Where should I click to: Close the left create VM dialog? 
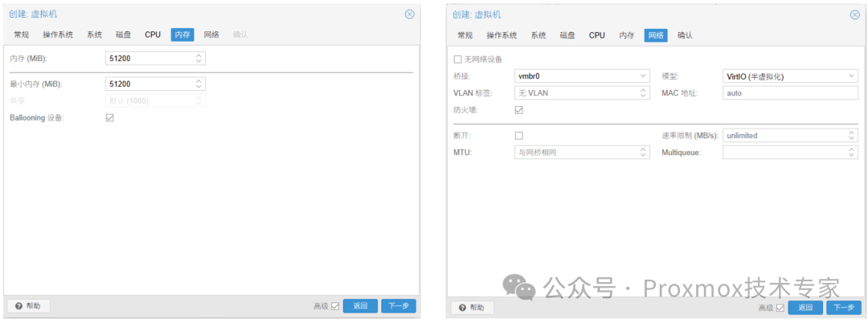coord(410,14)
